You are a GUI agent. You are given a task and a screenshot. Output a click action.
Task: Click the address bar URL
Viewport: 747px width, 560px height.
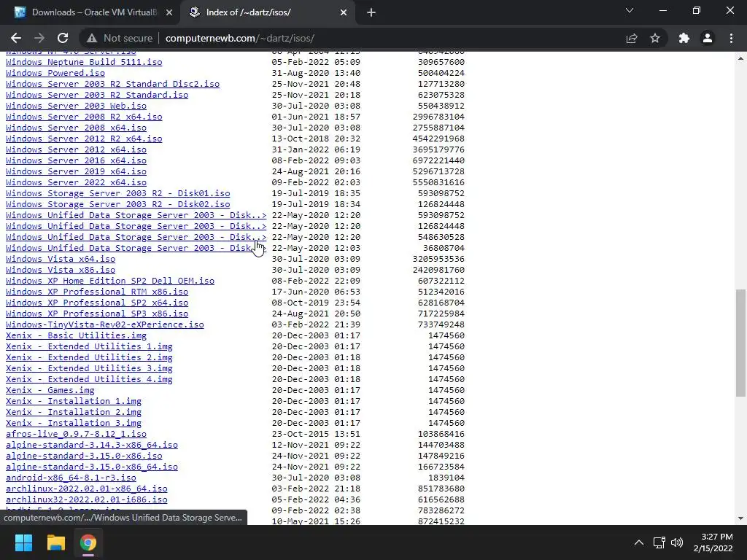tap(239, 38)
